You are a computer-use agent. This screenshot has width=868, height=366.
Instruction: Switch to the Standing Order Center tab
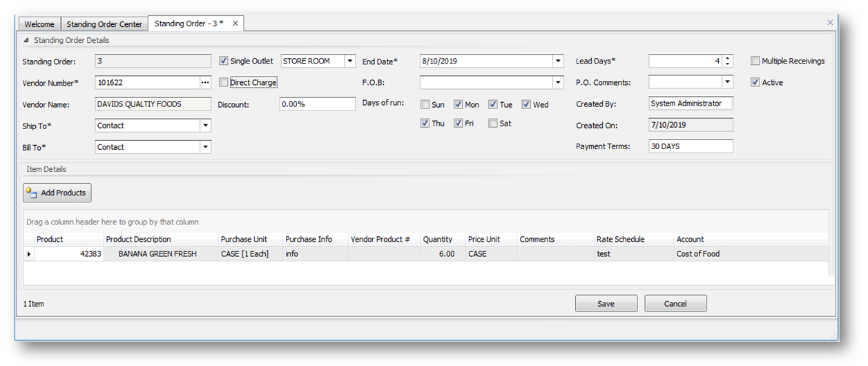[104, 24]
